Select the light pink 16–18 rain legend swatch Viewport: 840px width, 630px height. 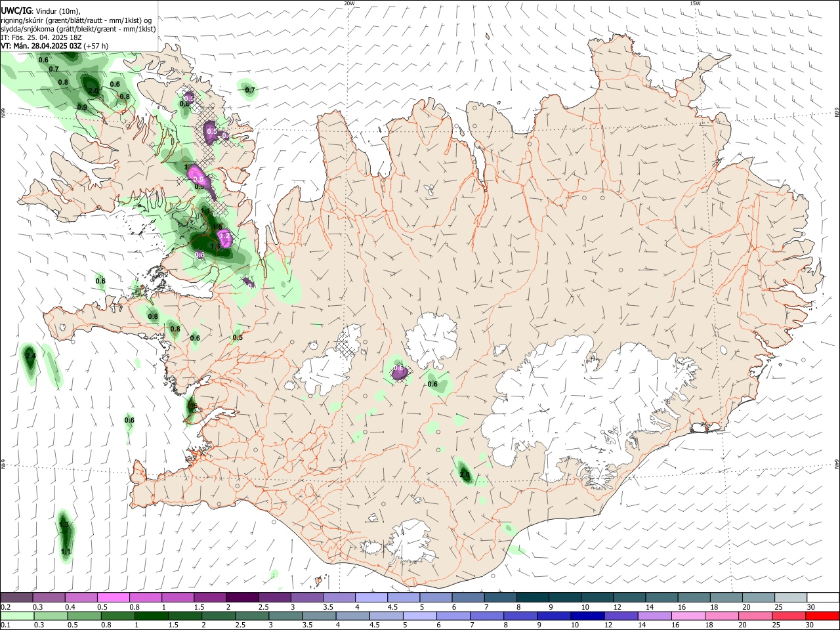coord(688,616)
